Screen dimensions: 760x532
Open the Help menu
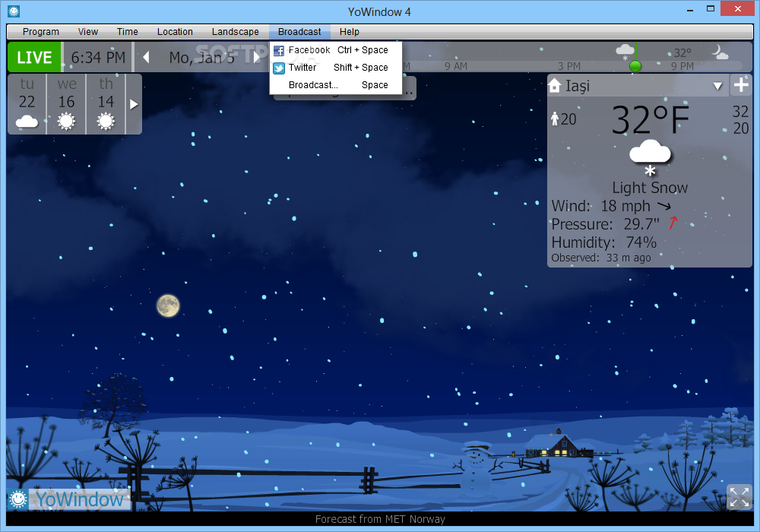[350, 31]
